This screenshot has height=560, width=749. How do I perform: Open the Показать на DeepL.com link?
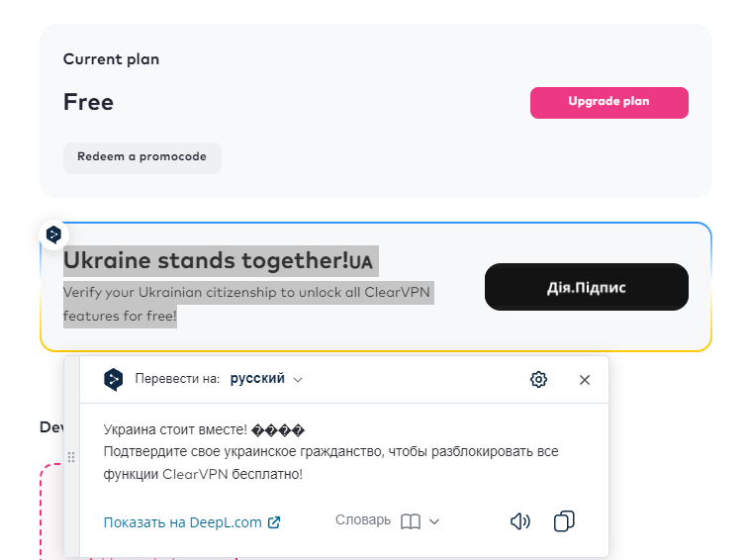pyautogui.click(x=192, y=522)
